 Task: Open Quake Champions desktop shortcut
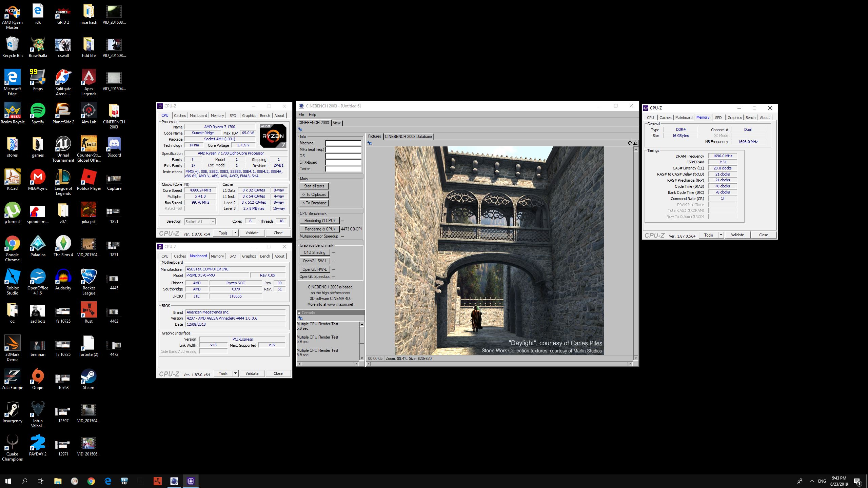[x=12, y=448]
